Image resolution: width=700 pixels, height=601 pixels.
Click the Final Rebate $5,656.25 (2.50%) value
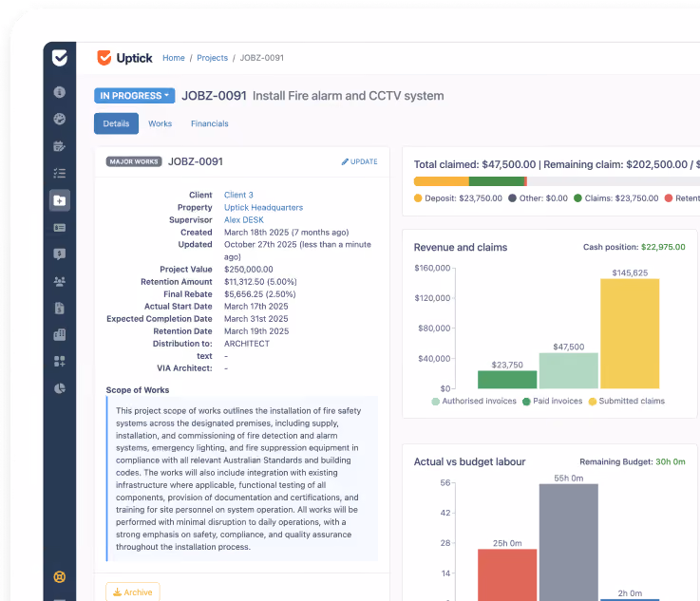[x=260, y=294]
